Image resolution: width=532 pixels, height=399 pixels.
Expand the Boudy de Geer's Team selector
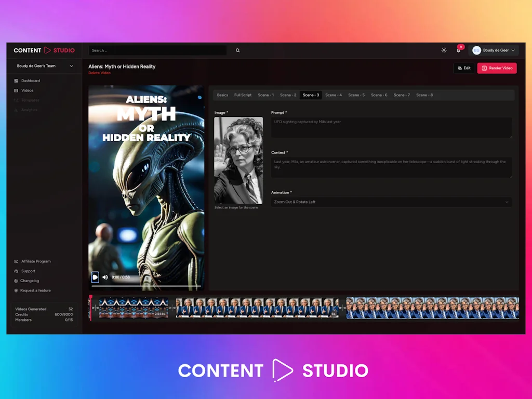(x=46, y=65)
